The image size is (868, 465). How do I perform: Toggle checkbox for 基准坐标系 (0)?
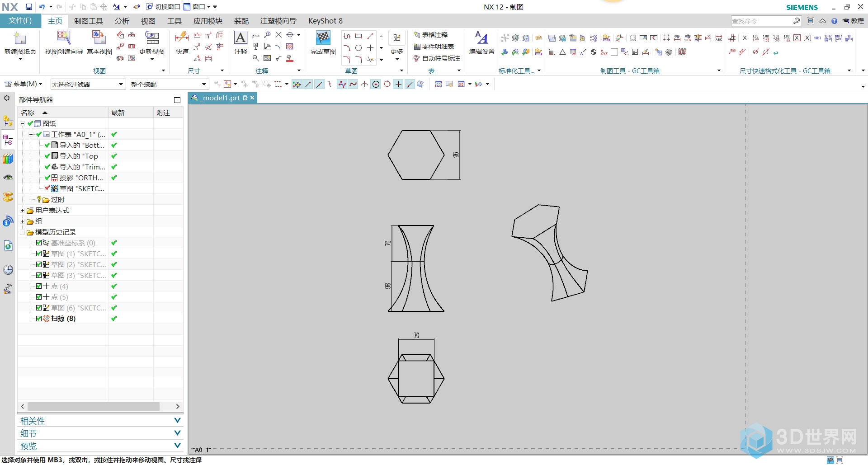click(39, 243)
